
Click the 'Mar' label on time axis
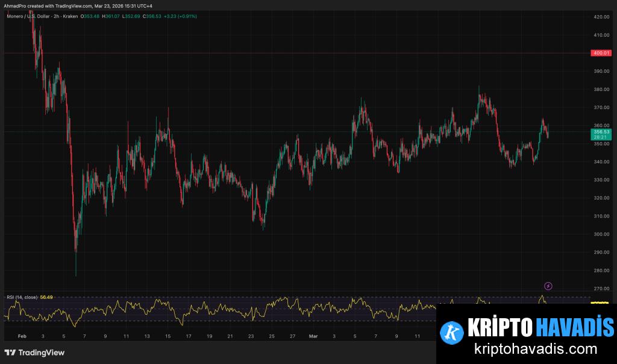[313, 336]
